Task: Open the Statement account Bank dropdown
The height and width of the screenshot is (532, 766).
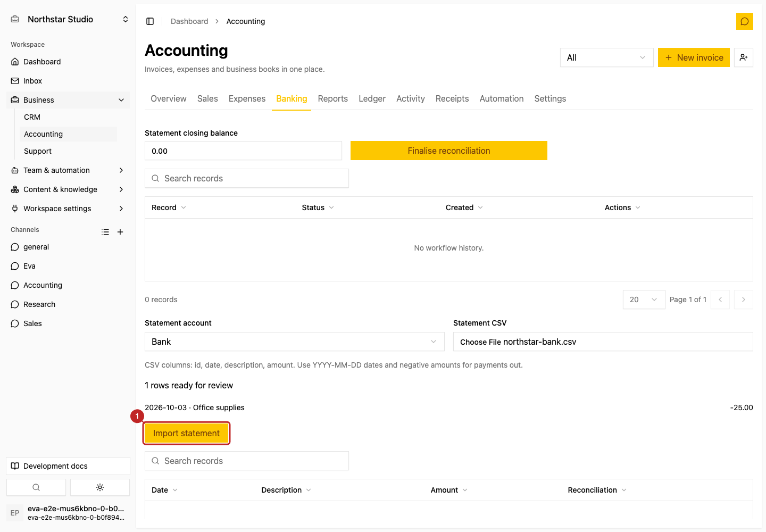Action: pos(294,342)
